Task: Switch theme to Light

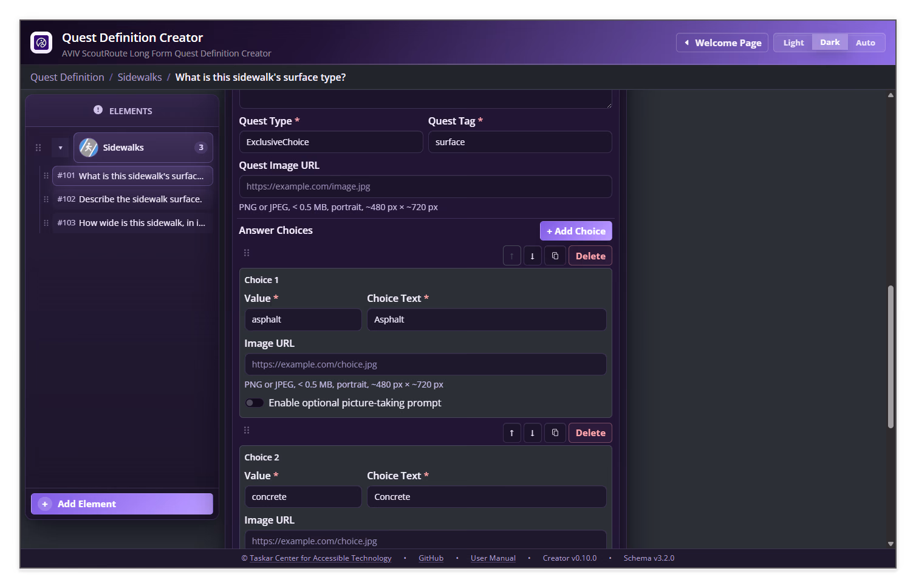Action: click(x=793, y=43)
